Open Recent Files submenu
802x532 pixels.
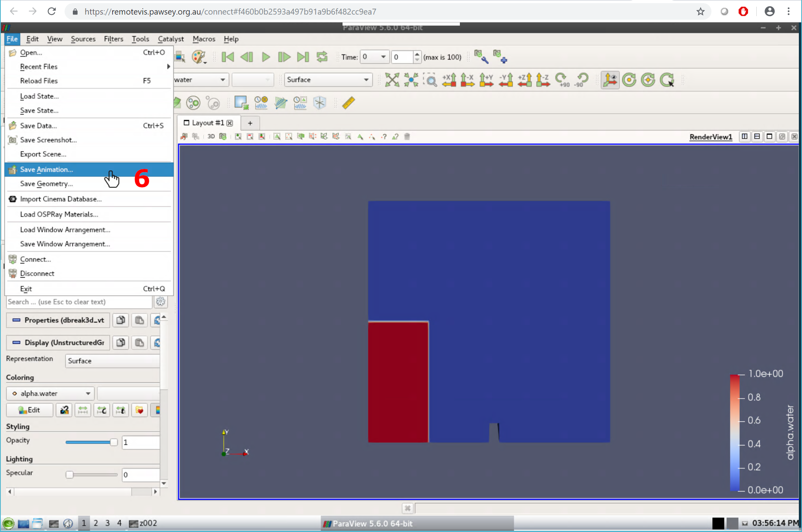point(89,67)
